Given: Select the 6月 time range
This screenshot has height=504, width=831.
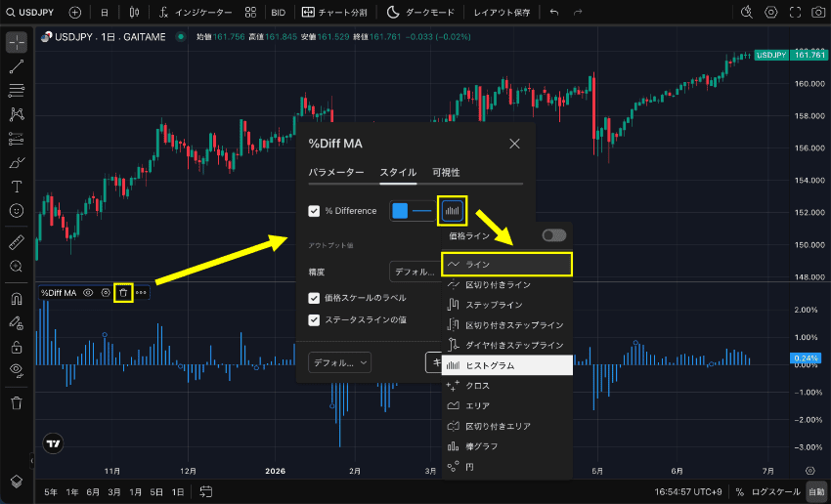Looking at the screenshot, I should (93, 492).
